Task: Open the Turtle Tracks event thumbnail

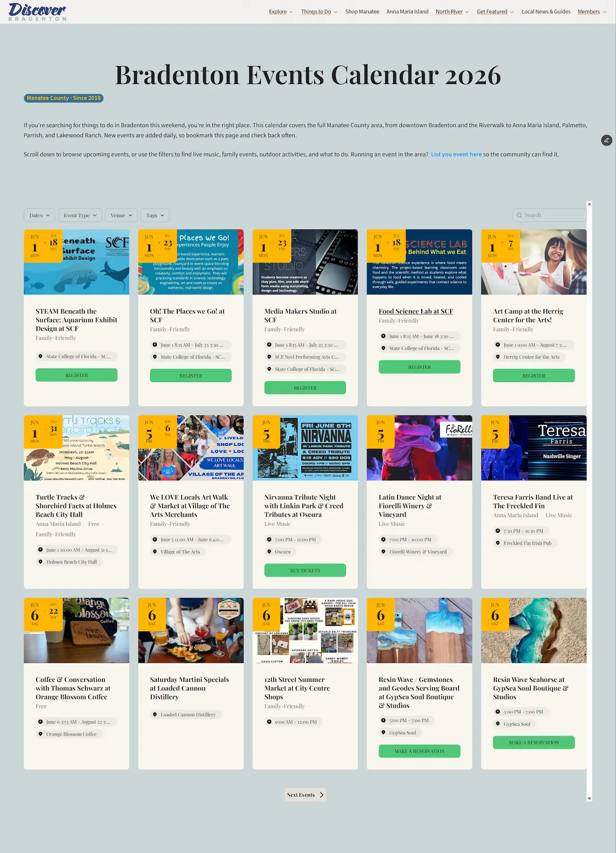Action: (76, 448)
